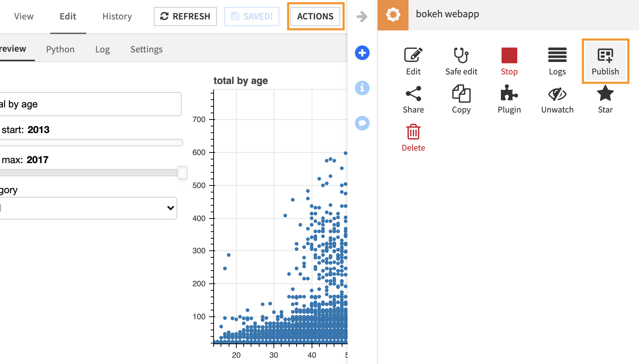Refresh the webapp preview
Viewport: 639px width, 364px height.
(185, 16)
